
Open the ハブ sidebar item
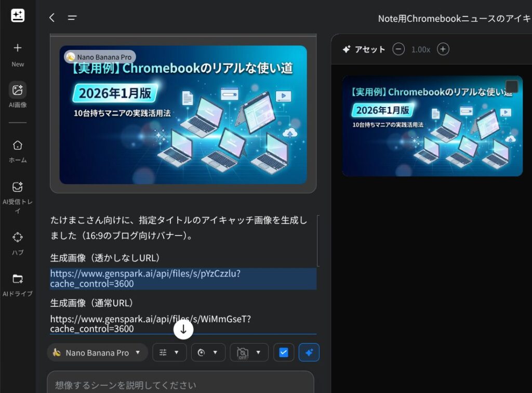(18, 242)
